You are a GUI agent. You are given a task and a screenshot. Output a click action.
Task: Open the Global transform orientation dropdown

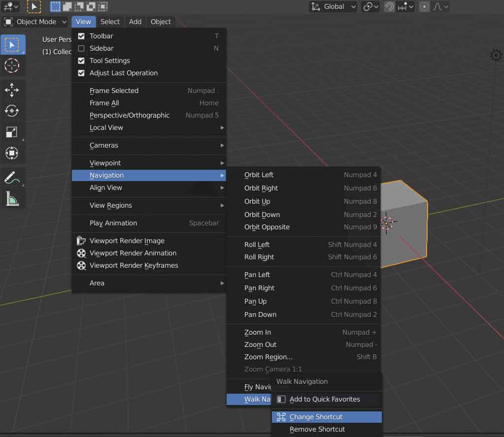(334, 7)
